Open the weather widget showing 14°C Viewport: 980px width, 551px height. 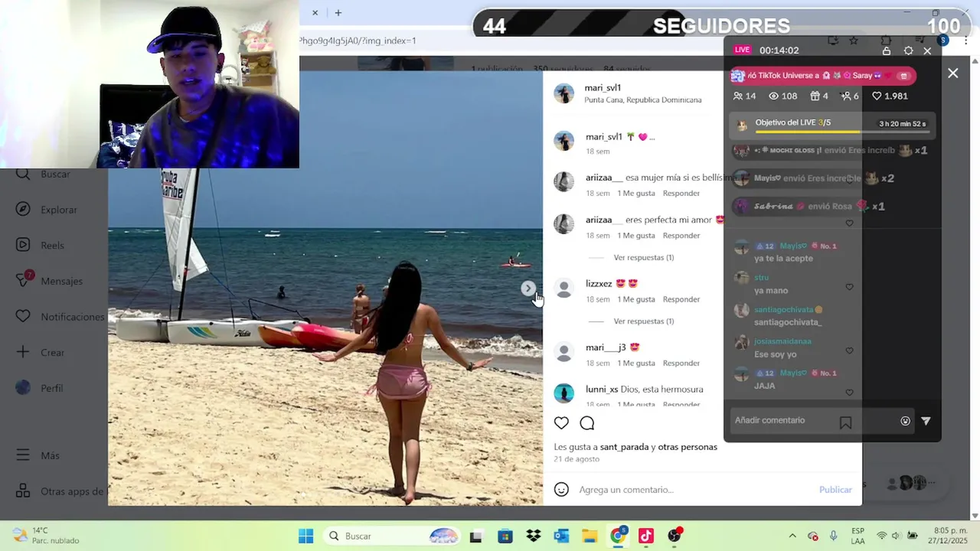(46, 536)
